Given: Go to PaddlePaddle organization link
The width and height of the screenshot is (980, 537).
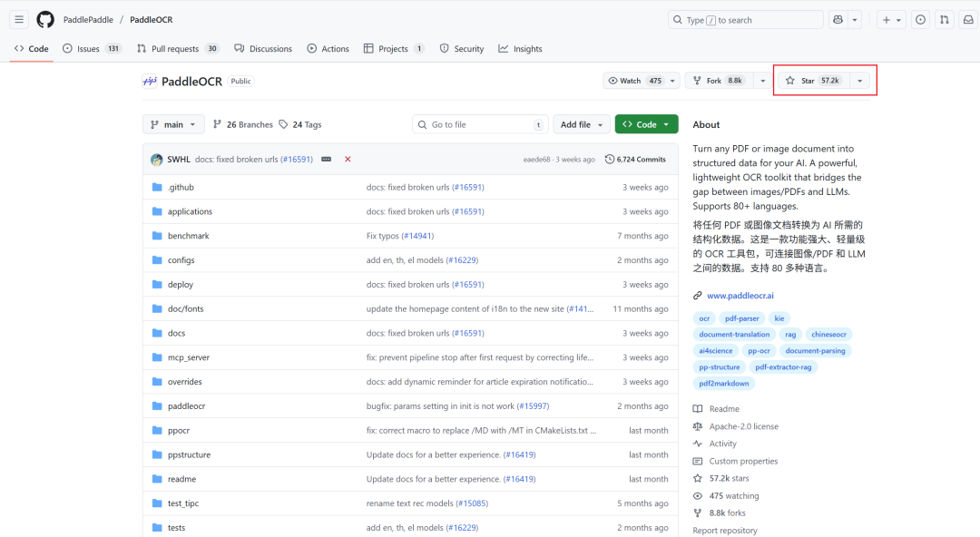Looking at the screenshot, I should click(88, 19).
